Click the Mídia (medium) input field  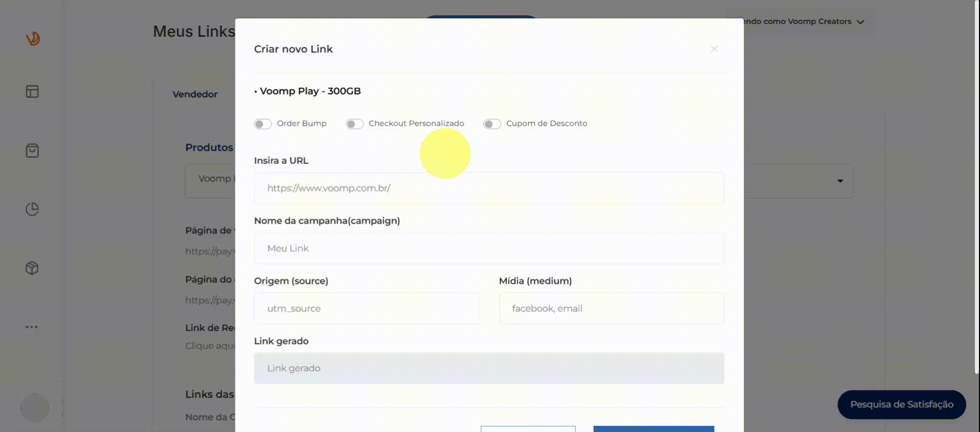point(611,308)
